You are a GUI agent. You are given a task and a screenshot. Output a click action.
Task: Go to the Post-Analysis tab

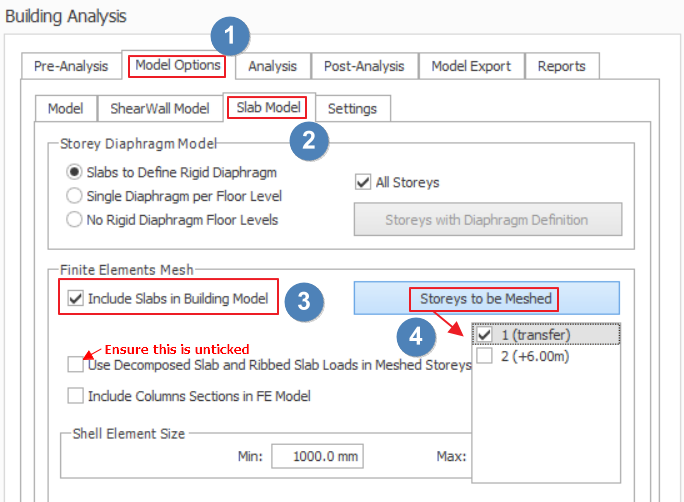(366, 66)
